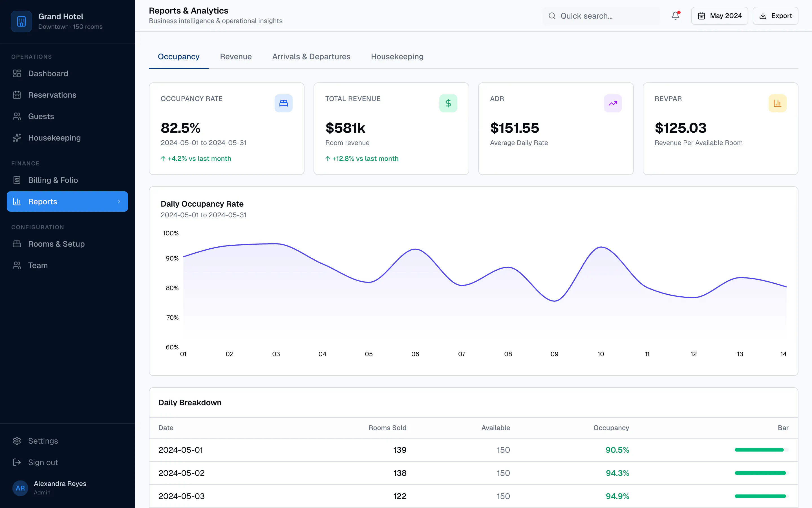Screen dimensions: 812x508
Task: Click the Team people icon
Action: (x=17, y=265)
